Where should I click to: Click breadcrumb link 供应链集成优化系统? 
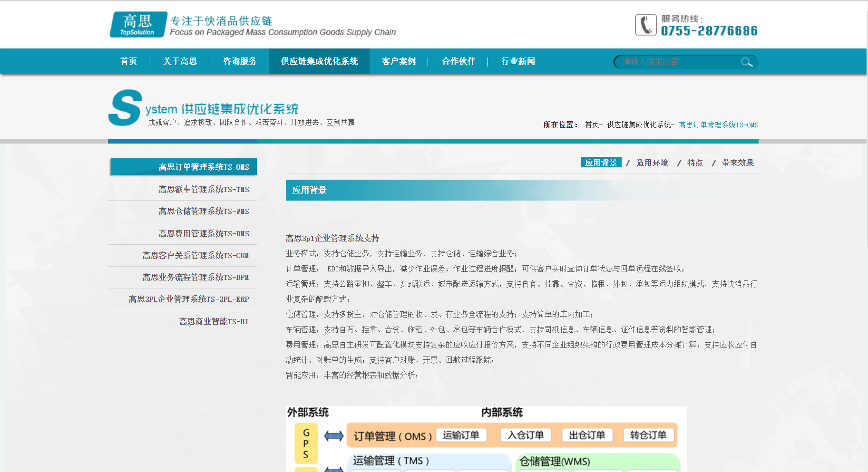pyautogui.click(x=639, y=125)
